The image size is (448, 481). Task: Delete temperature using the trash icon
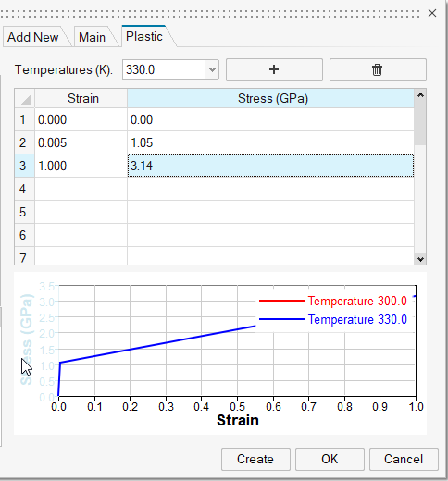pos(378,69)
